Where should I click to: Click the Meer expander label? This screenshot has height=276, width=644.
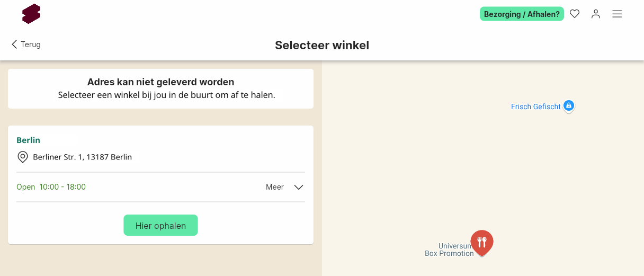275,187
